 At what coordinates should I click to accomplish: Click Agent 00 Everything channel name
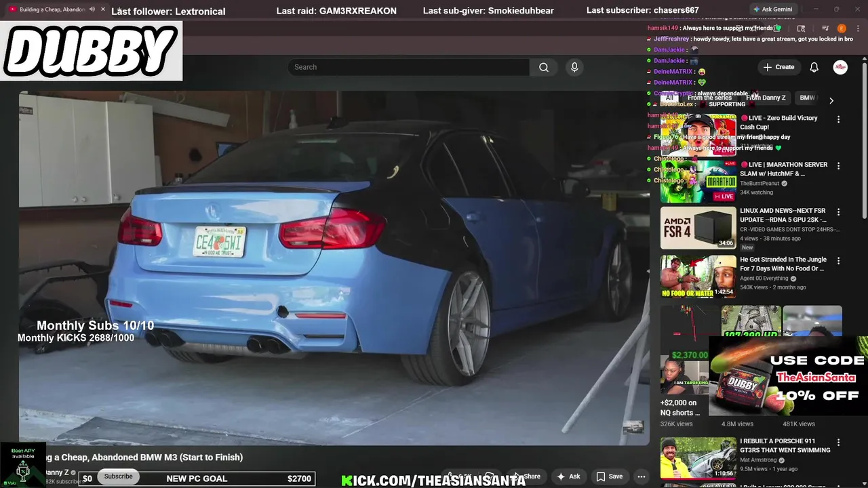(764, 279)
